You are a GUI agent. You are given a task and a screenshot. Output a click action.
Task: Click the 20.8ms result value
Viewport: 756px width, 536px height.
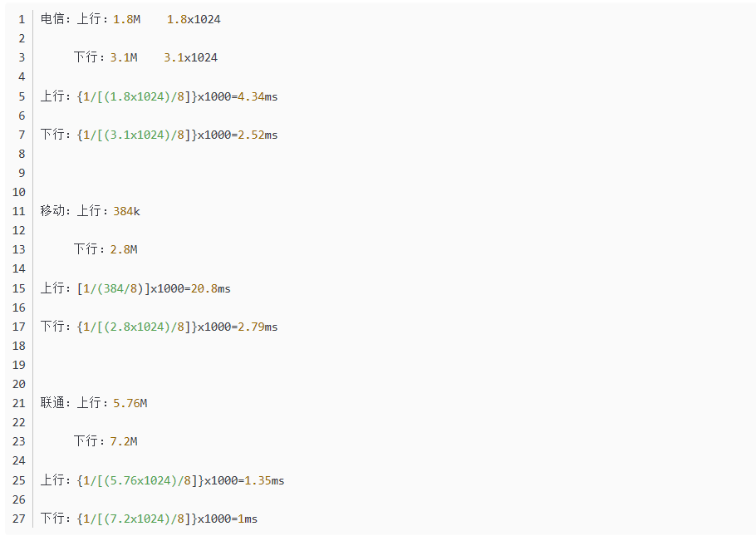[211, 288]
